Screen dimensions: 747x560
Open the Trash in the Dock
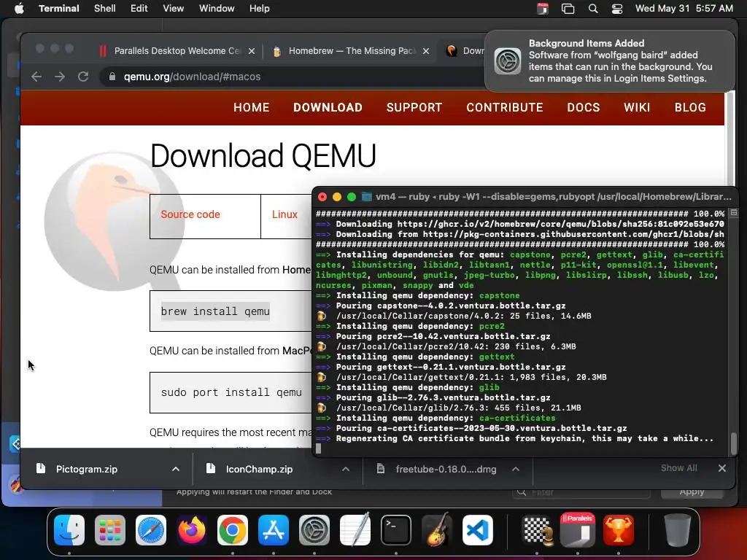tap(678, 530)
